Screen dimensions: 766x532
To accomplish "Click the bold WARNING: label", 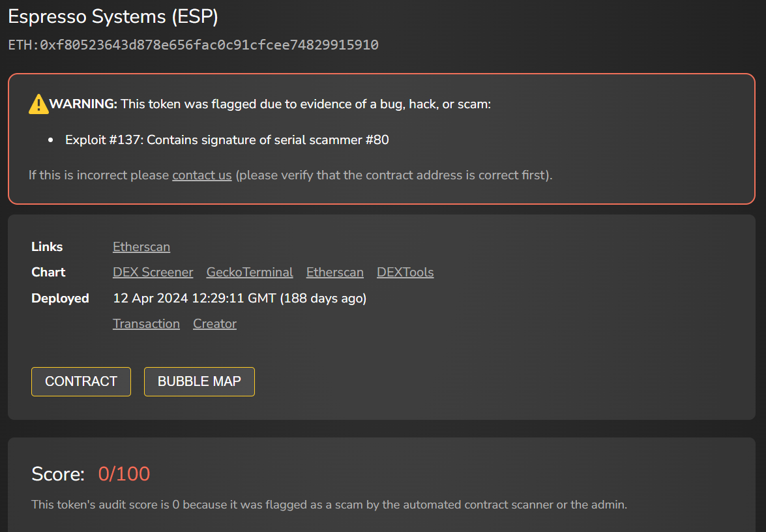I will pyautogui.click(x=83, y=104).
